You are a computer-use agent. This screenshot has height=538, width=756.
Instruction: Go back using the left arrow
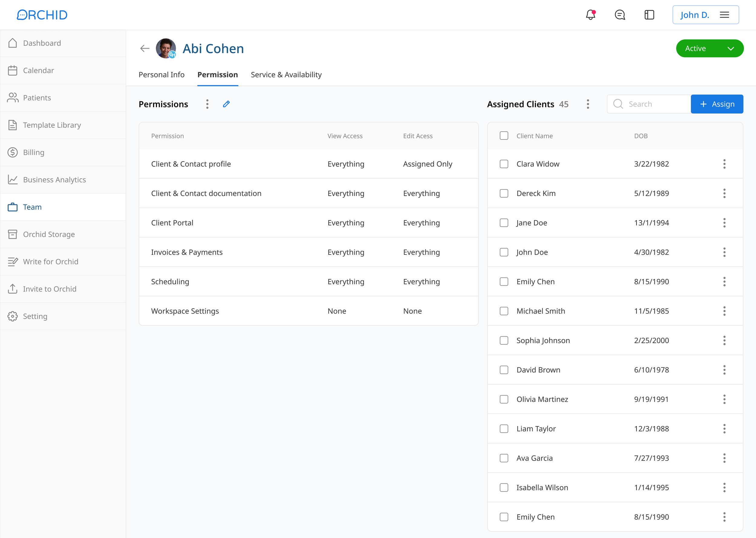pyautogui.click(x=145, y=48)
